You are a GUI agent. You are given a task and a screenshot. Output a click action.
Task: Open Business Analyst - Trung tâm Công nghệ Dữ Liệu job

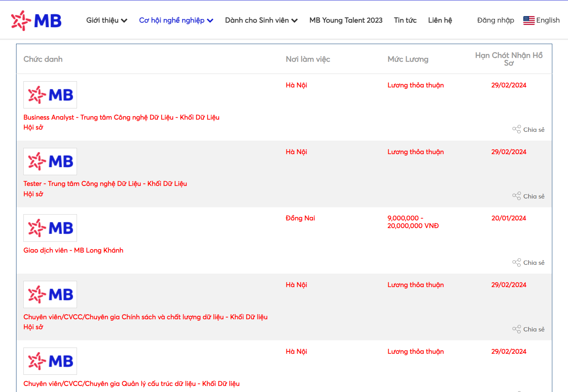[121, 117]
